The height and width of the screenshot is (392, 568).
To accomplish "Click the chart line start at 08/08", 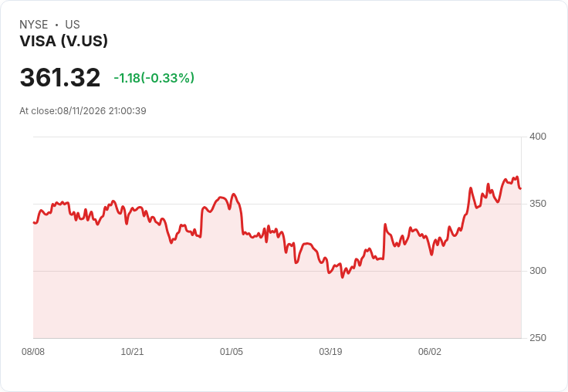I will (x=34, y=222).
